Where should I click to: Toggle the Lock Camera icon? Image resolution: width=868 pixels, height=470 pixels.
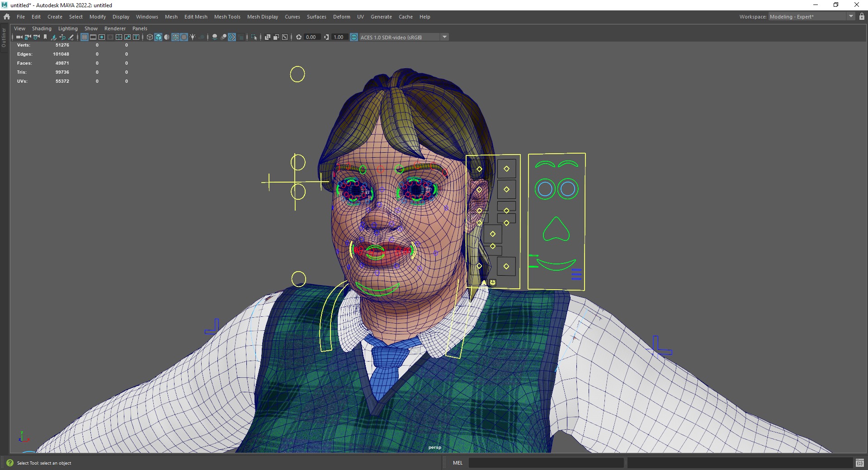pos(28,37)
